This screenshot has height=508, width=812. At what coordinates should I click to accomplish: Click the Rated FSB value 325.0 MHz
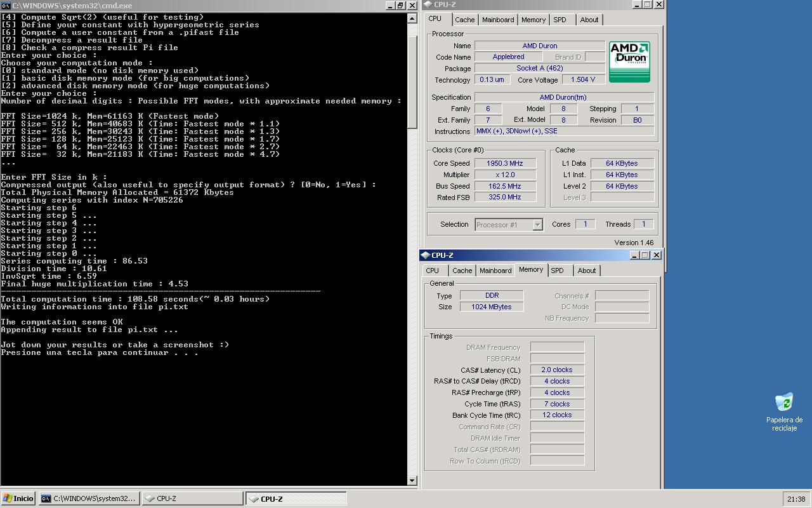505,197
